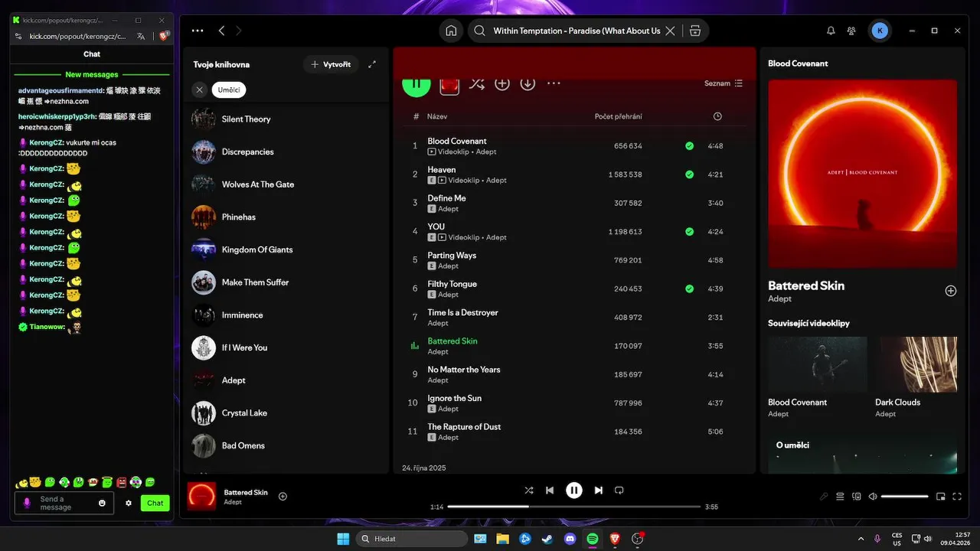Sort tracks by the Počet přehrání column

[x=619, y=116]
